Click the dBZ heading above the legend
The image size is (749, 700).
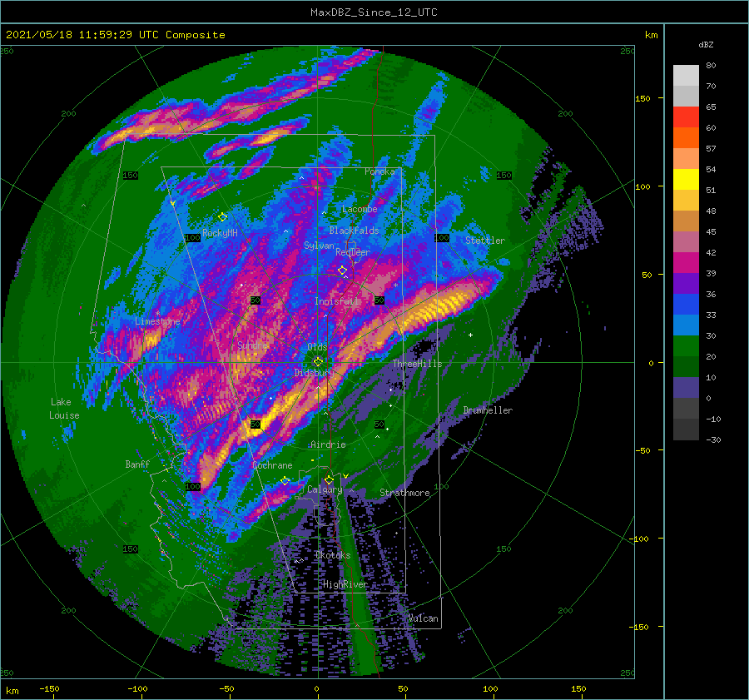706,44
